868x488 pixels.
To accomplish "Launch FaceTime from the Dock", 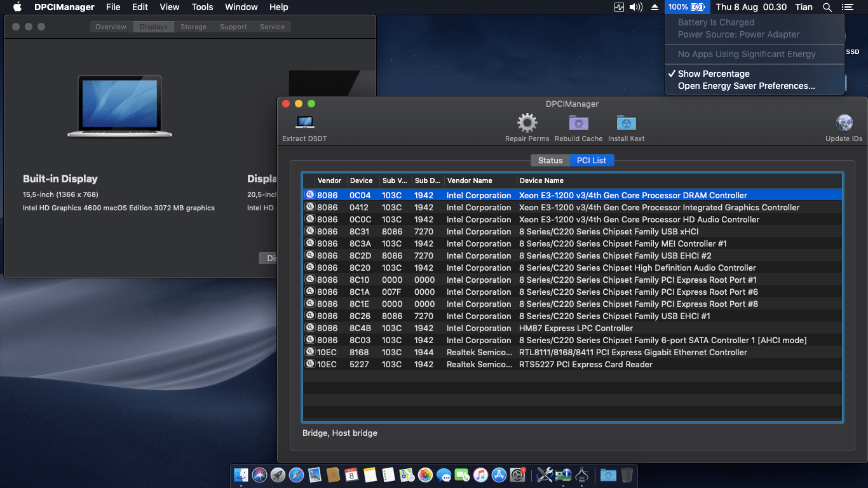I will pos(462,475).
